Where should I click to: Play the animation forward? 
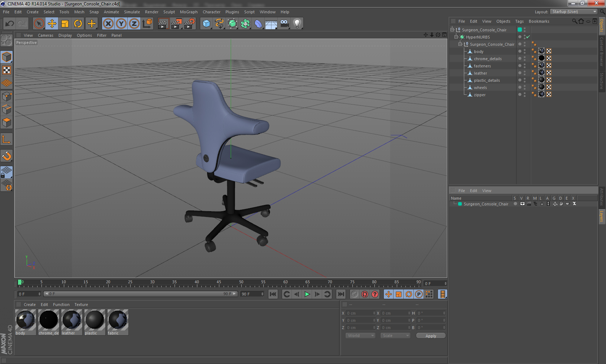point(307,294)
